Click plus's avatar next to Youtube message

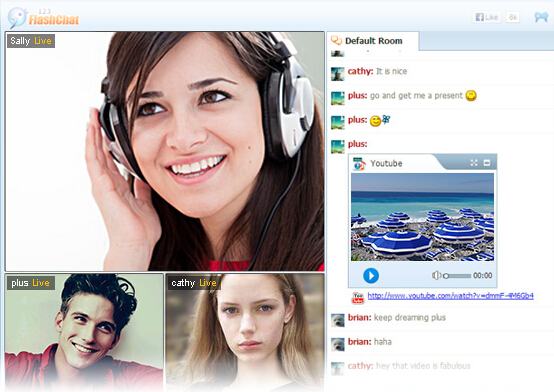[x=337, y=146]
